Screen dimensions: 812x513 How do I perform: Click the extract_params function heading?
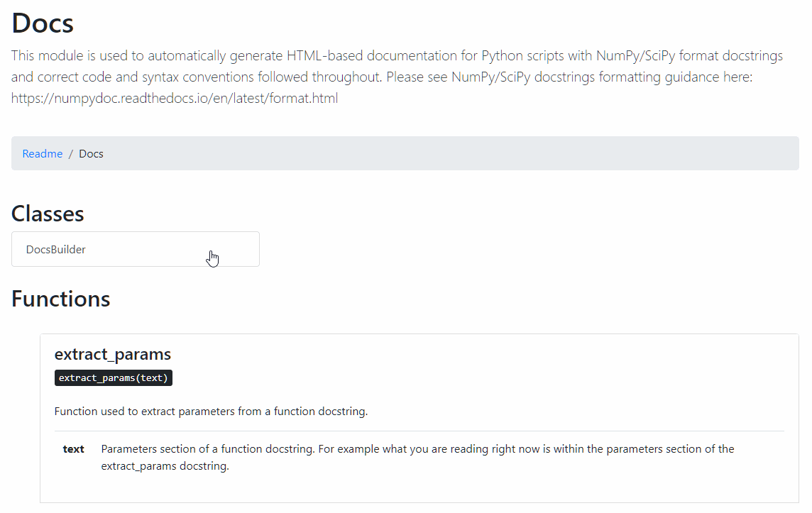[113, 354]
